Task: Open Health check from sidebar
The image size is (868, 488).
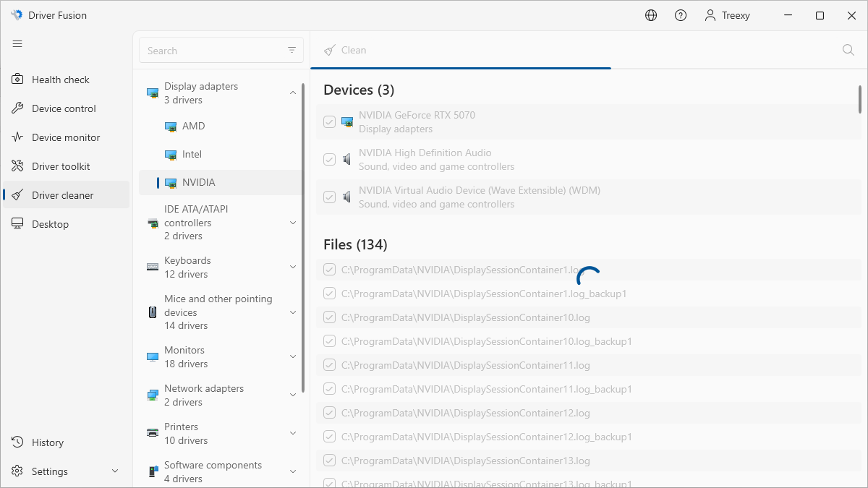Action: [61, 80]
